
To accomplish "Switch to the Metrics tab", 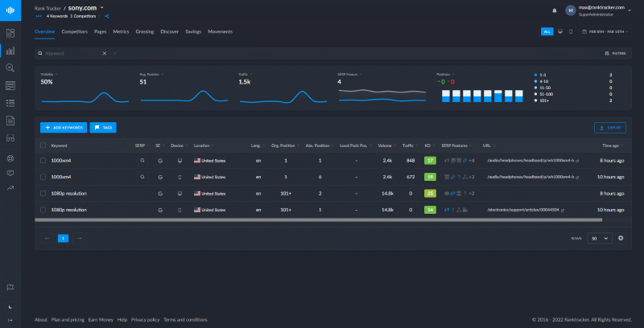I will click(x=121, y=31).
